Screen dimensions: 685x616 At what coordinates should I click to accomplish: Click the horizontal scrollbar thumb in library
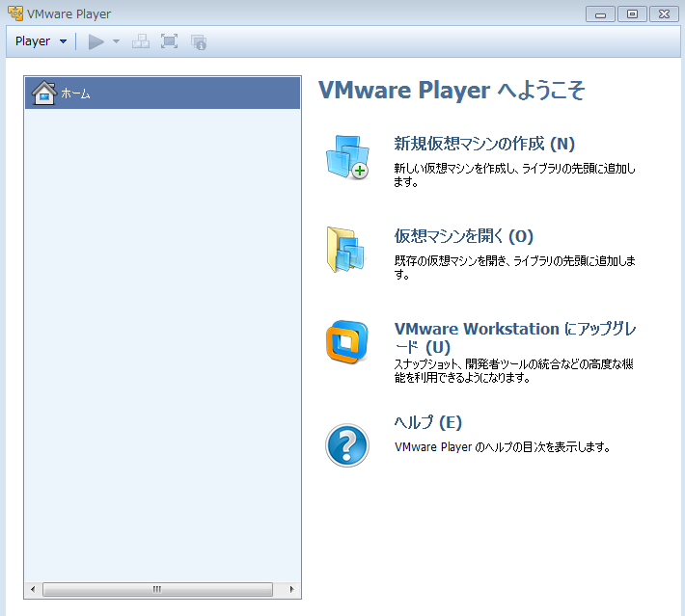tap(157, 589)
